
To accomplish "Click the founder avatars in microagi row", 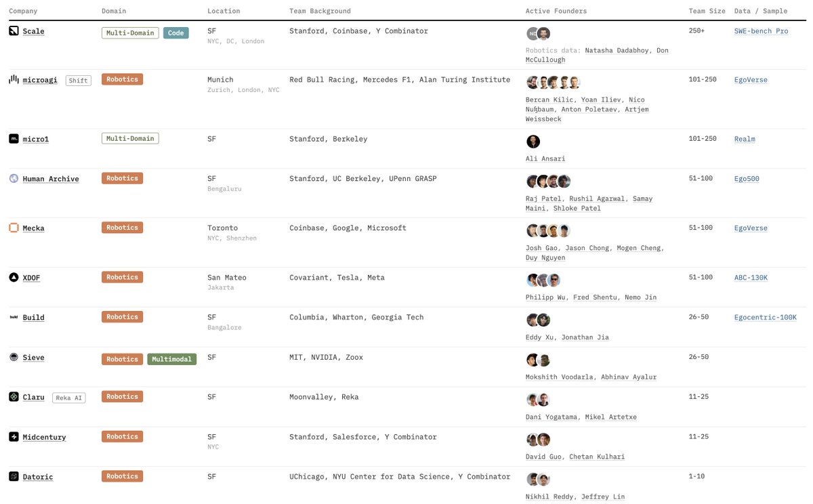I will (x=554, y=83).
